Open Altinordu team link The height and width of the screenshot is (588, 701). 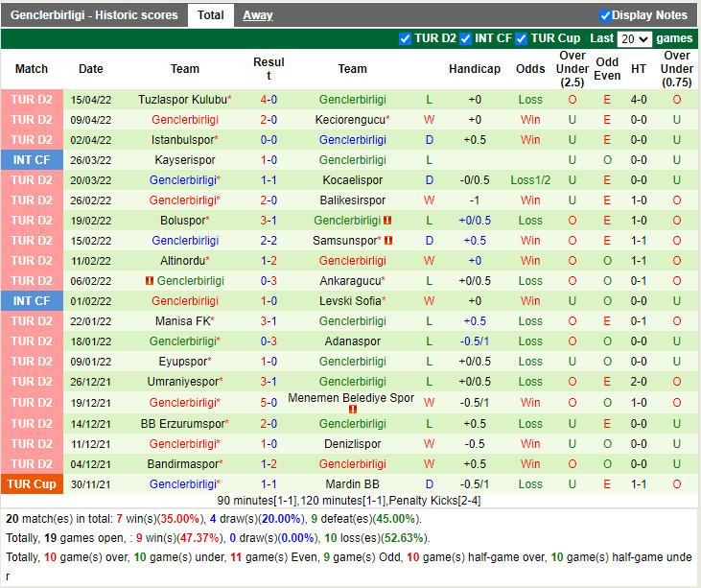click(183, 261)
